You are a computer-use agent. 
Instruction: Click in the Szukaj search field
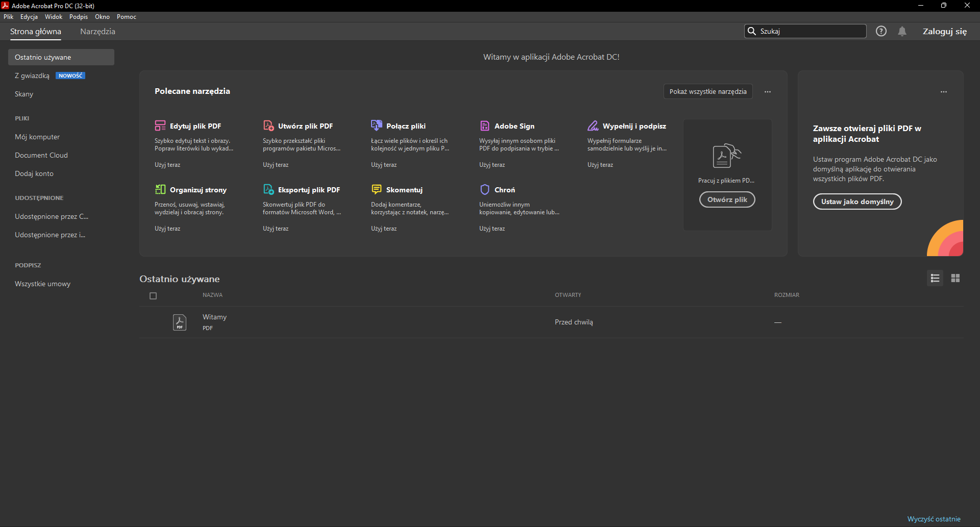pos(805,31)
